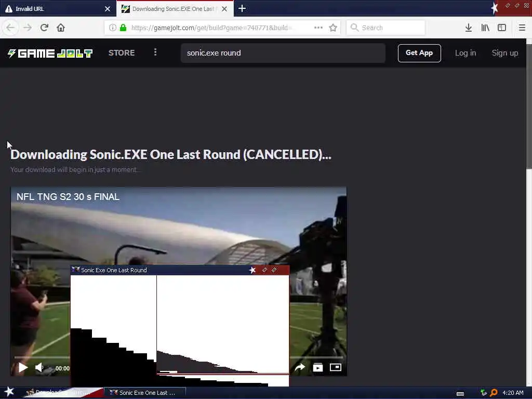Switch to Sonic Exe One Last taskbar item
This screenshot has height=399, width=532.
146,393
